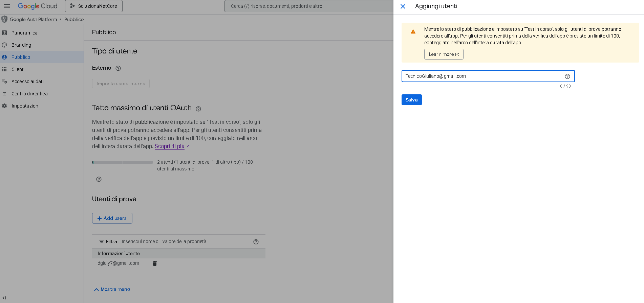Select Client in left navigation
The width and height of the screenshot is (644, 303).
[18, 69]
